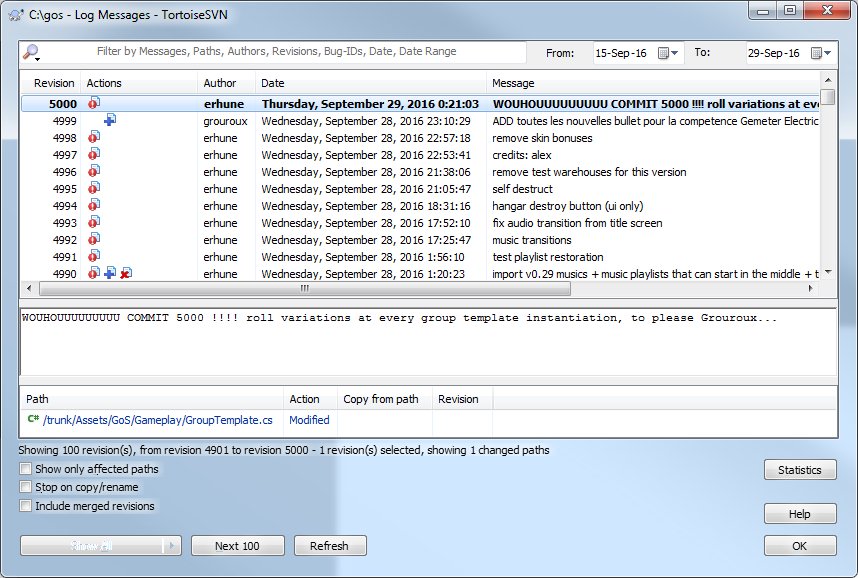
Task: Select the 'remove skin bonuses' revision
Action: pos(420,138)
